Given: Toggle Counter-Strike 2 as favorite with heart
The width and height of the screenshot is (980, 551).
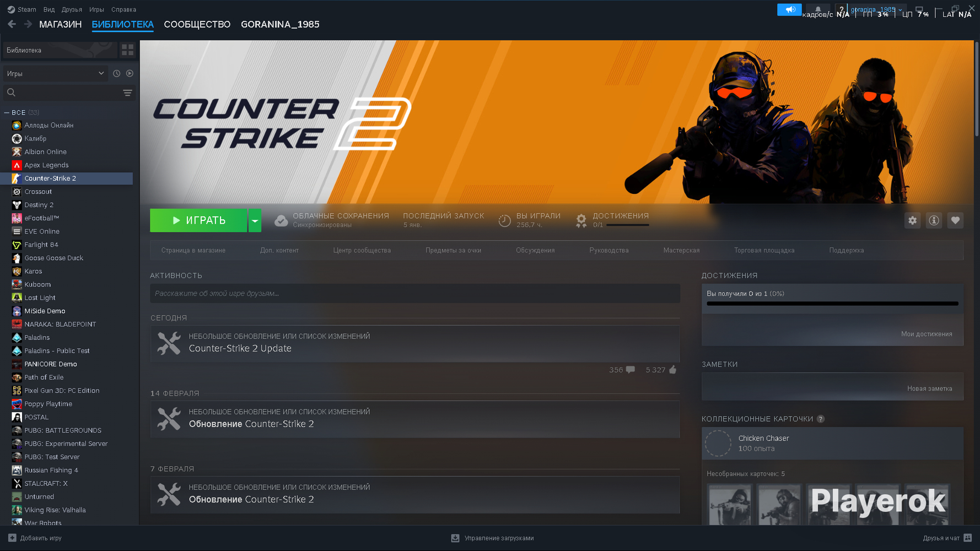Looking at the screenshot, I should coord(955,220).
